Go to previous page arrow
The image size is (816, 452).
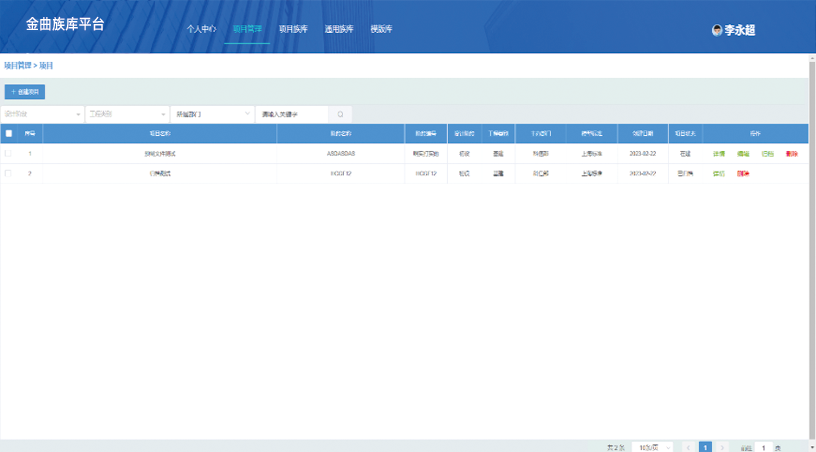point(686,448)
